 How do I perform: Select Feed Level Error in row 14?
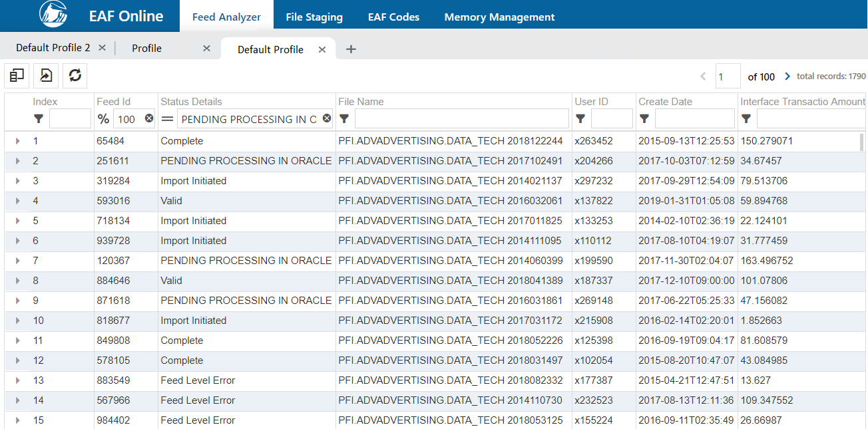click(198, 400)
